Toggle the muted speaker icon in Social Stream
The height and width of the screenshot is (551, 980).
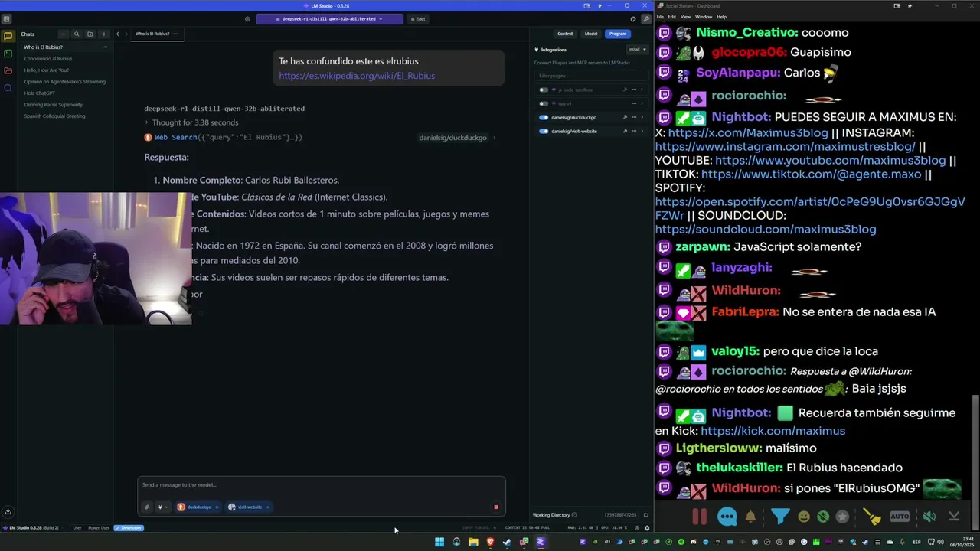[x=929, y=517]
